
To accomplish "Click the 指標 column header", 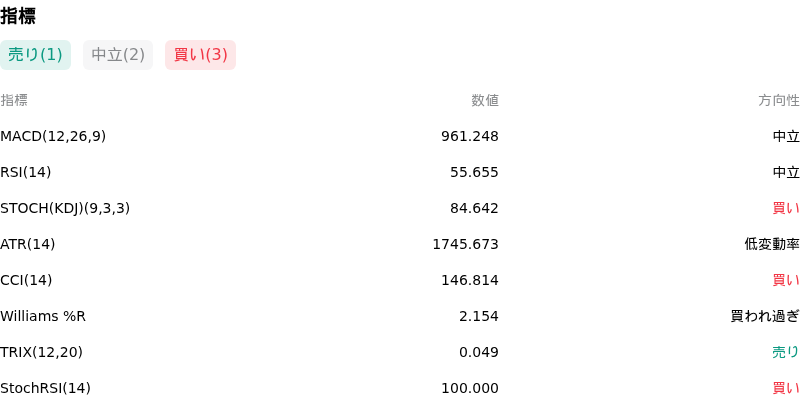I will pyautogui.click(x=14, y=101).
